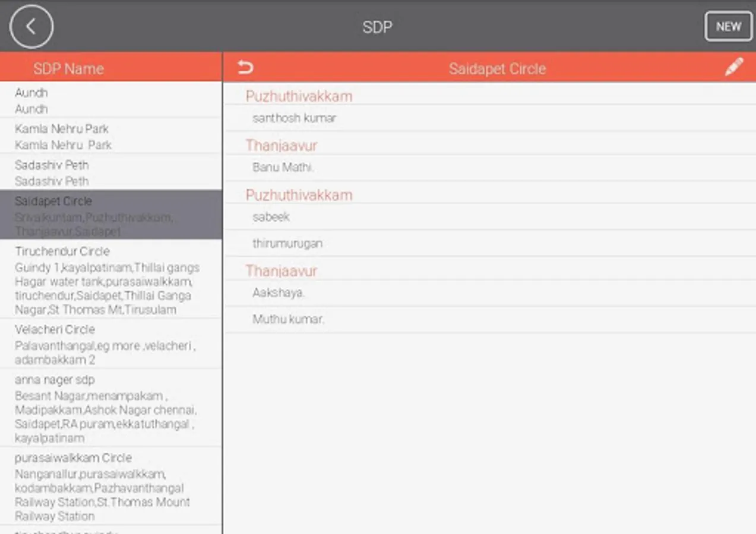Viewport: 756px width, 534px height.
Task: Select the Kamla Nehru Park entry
Action: (x=111, y=136)
